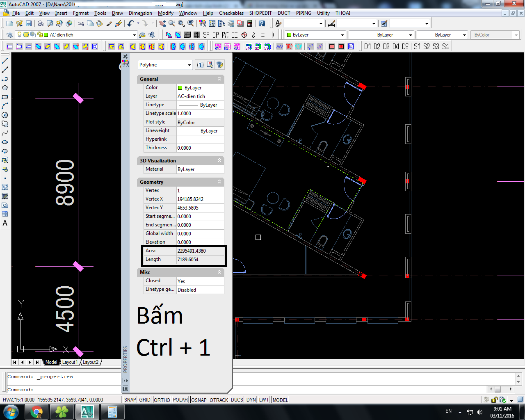
Task: Click the D1 toolbar button
Action: 367,46
